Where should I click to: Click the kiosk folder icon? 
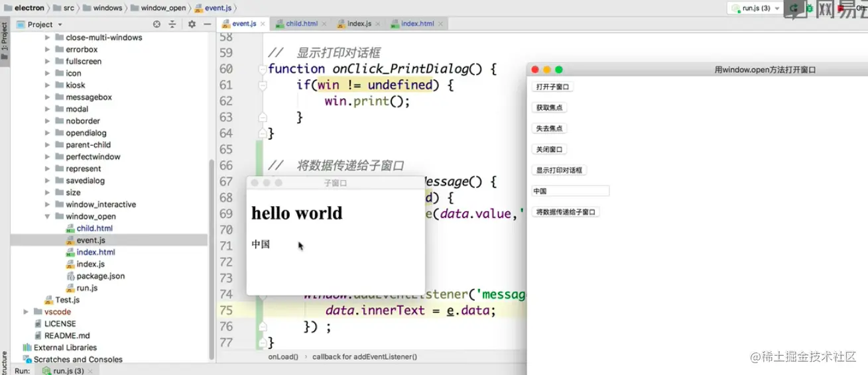point(60,85)
